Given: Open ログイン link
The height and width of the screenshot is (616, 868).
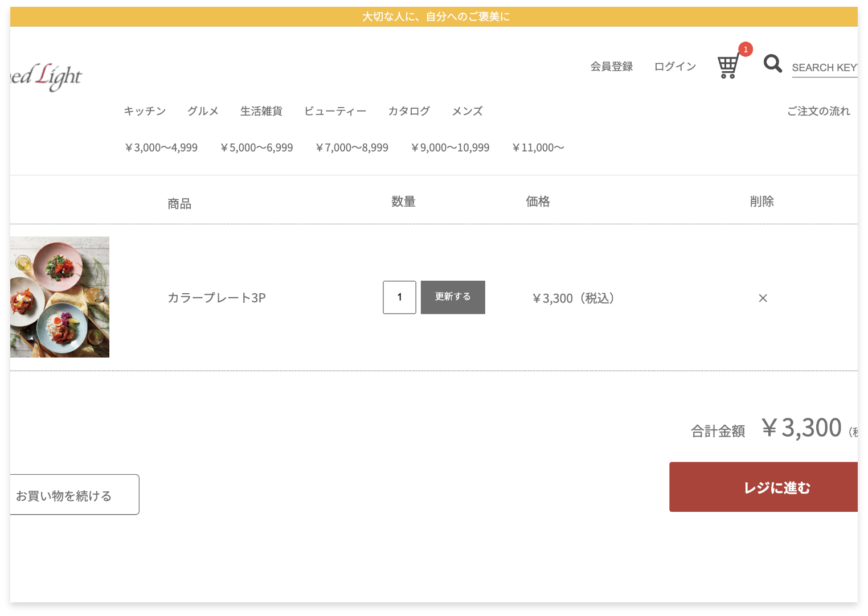Looking at the screenshot, I should coord(675,67).
